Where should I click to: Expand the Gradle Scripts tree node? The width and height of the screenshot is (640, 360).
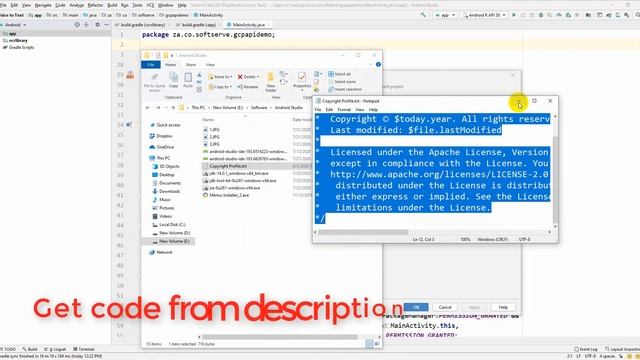pos(18,47)
